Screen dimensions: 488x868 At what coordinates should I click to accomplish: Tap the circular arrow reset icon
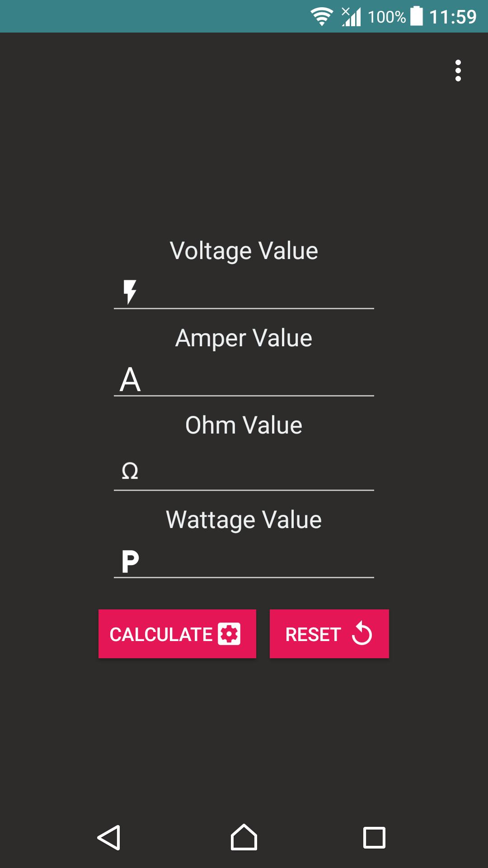point(362,633)
